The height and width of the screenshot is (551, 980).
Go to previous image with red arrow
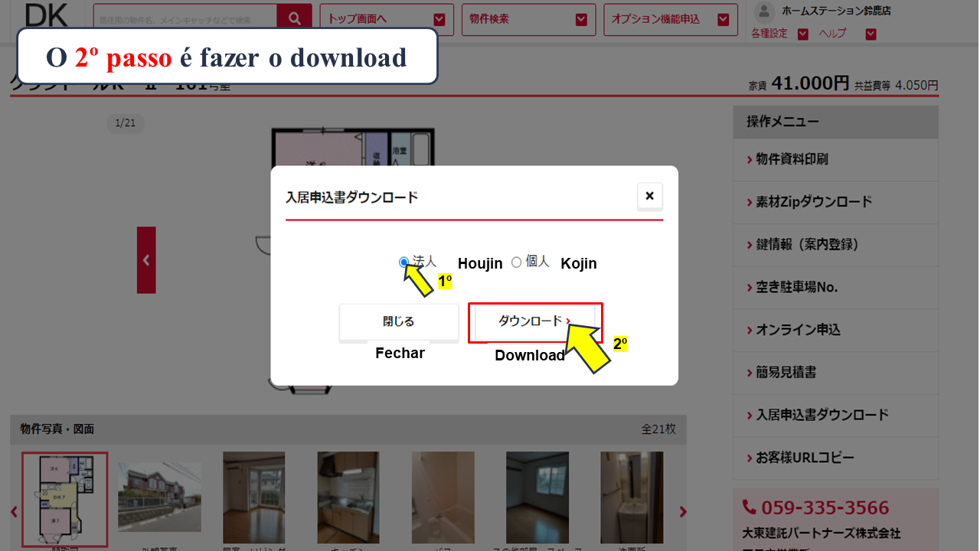click(146, 260)
